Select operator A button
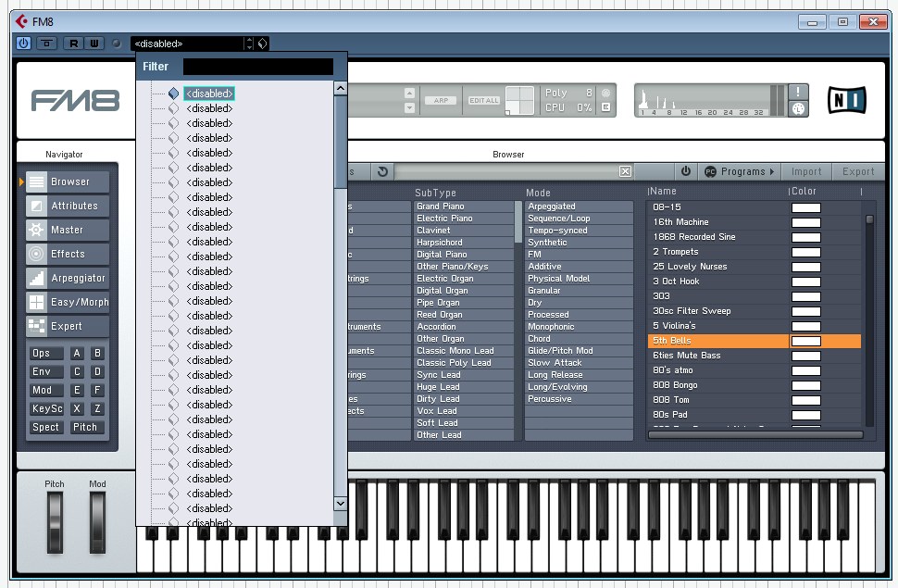Screen dimensions: 898x588 click(x=77, y=353)
